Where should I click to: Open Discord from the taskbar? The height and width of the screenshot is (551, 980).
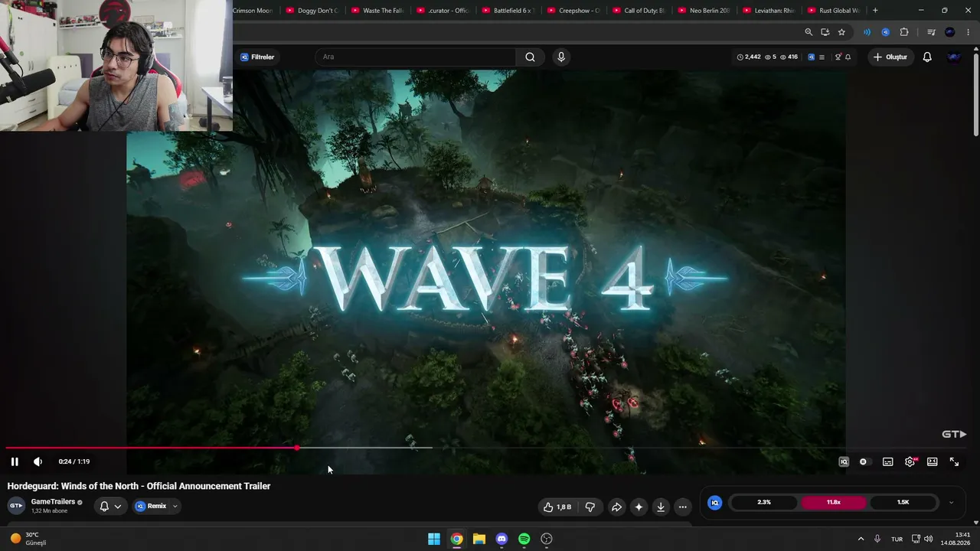[501, 539]
